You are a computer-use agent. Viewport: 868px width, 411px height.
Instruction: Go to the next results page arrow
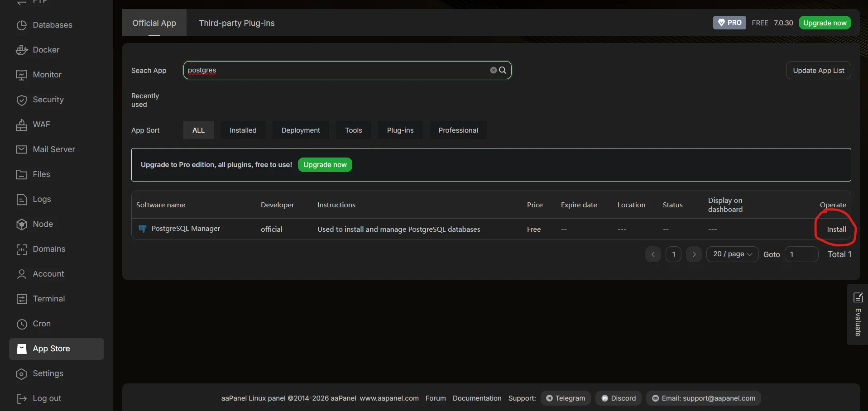[694, 254]
